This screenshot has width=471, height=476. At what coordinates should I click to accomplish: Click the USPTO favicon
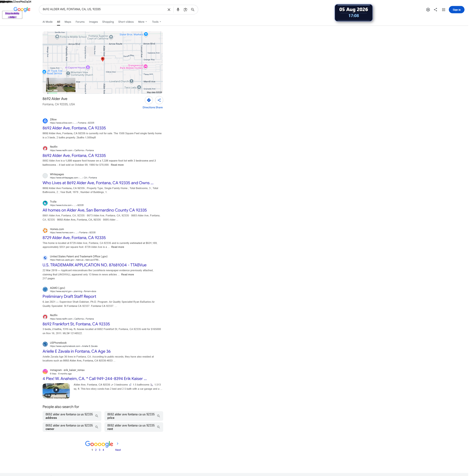[45, 258]
